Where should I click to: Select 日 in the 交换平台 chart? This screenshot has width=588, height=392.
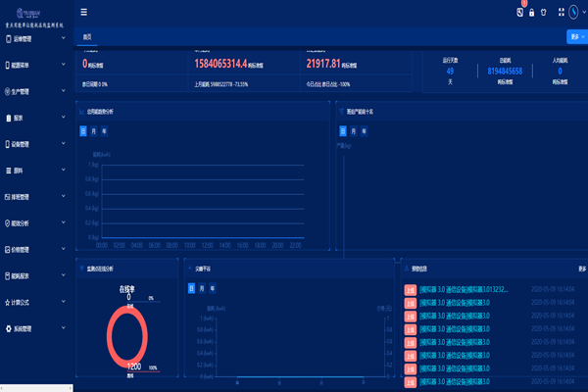click(191, 290)
